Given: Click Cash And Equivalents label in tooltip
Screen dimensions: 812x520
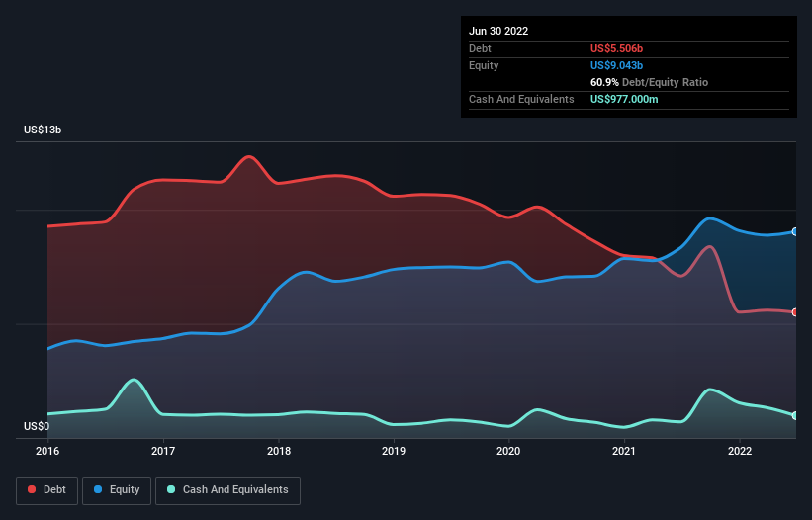Looking at the screenshot, I should 521,99.
